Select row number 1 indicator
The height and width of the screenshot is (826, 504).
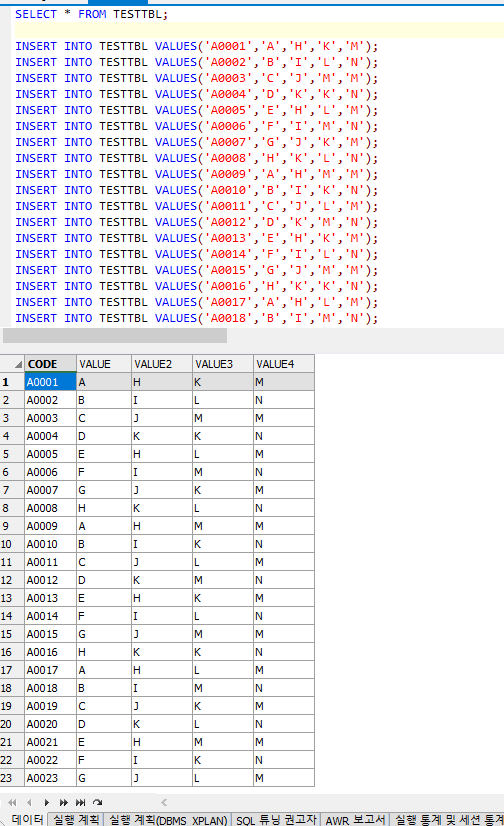12,382
